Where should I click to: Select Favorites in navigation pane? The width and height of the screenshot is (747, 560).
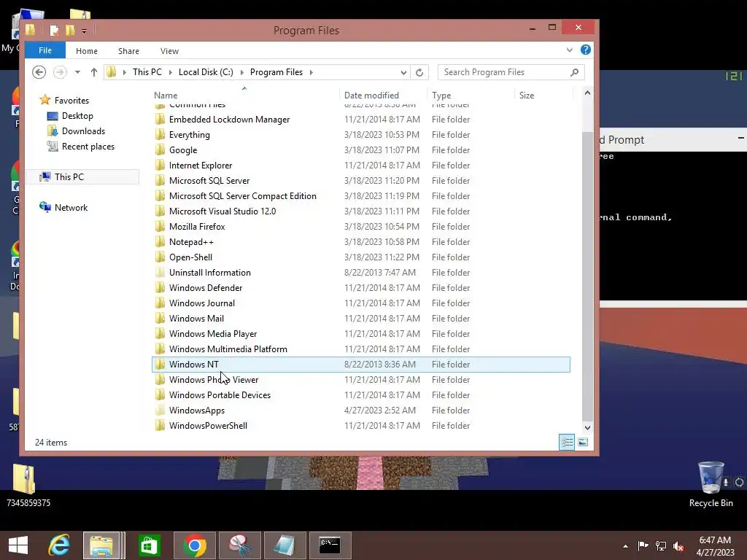tap(71, 101)
